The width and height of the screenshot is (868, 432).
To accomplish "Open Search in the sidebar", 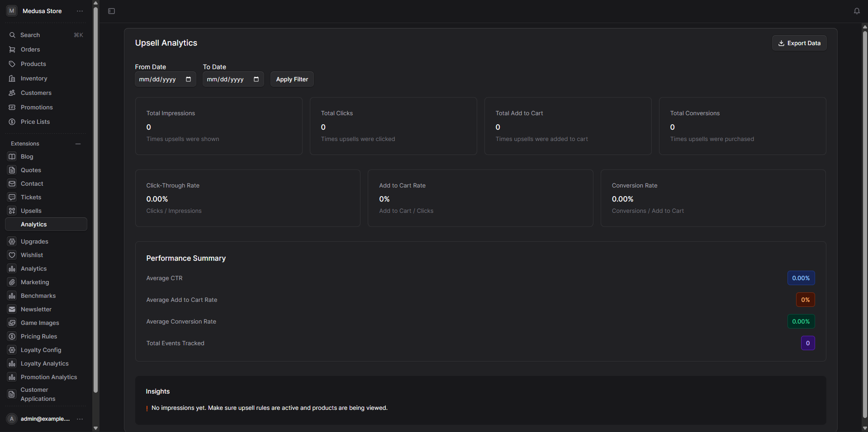I will (x=46, y=35).
